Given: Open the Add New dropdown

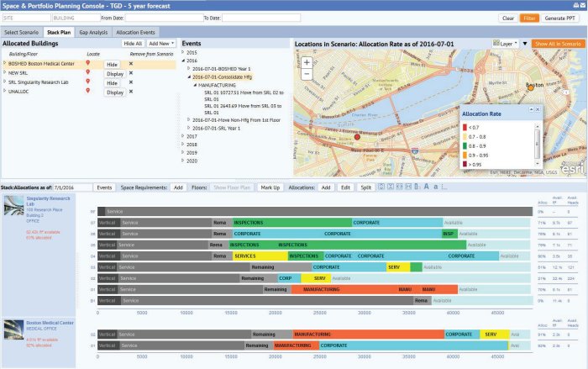Looking at the screenshot, I should click(x=161, y=42).
